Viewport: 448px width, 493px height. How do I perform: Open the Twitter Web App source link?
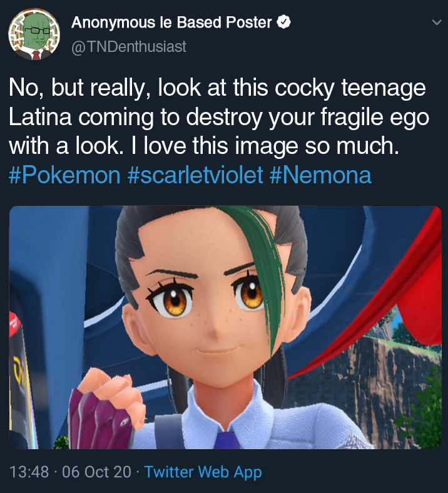[203, 472]
